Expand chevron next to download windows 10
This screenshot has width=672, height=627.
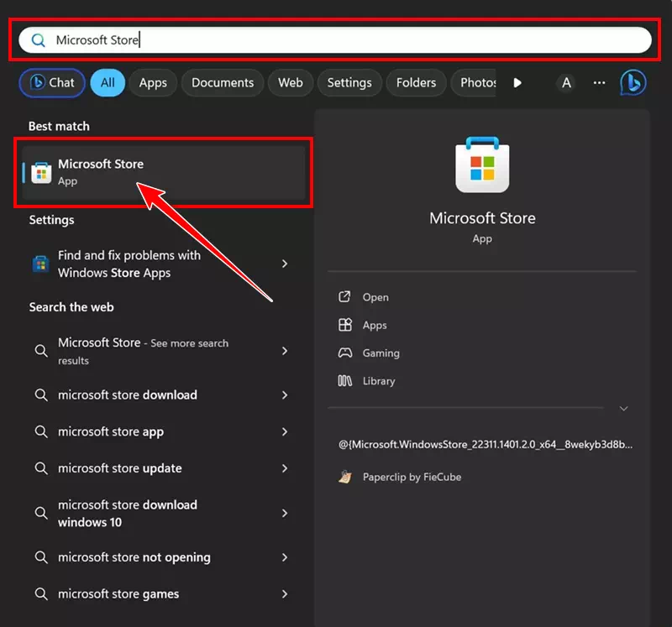(x=285, y=513)
